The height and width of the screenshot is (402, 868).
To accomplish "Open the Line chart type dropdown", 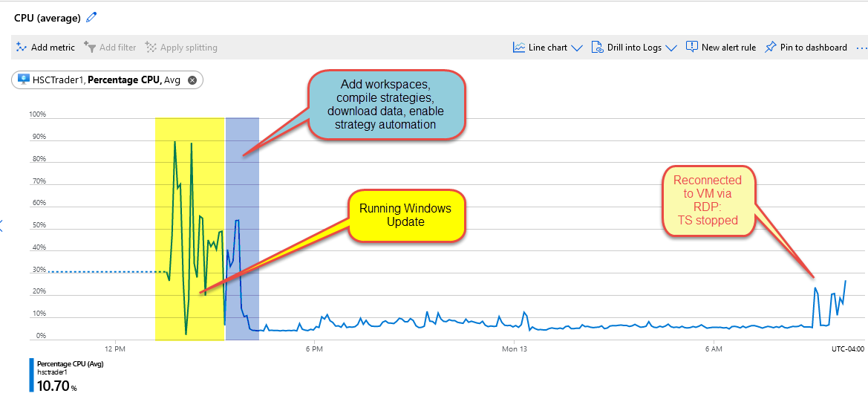I will [x=547, y=48].
